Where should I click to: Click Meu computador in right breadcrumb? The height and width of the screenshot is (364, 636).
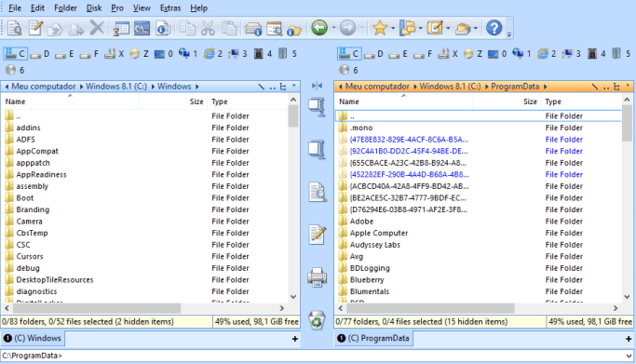[377, 87]
